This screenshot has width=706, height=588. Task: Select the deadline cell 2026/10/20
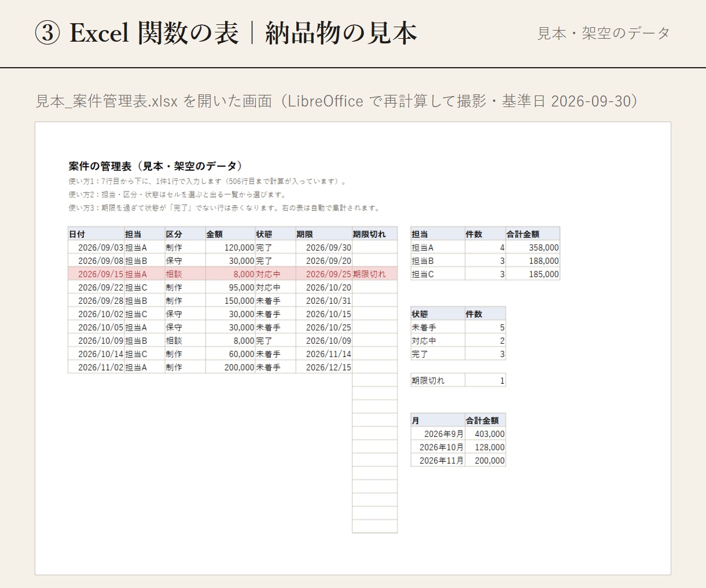click(324, 287)
